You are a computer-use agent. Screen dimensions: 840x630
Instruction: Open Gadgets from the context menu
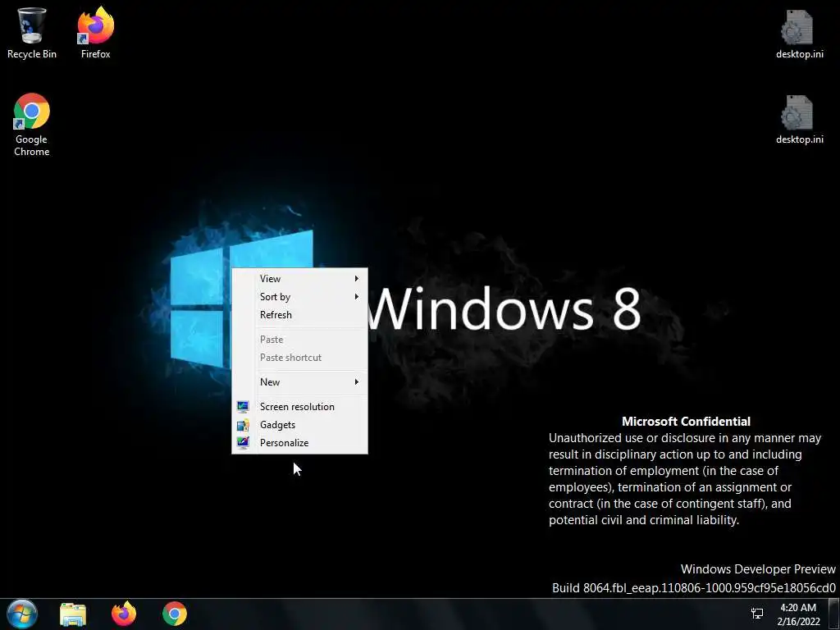(x=300, y=426)
